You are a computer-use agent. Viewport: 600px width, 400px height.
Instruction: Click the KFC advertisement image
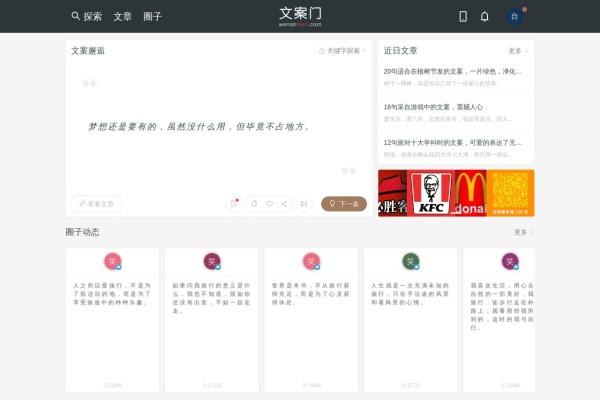tap(430, 193)
